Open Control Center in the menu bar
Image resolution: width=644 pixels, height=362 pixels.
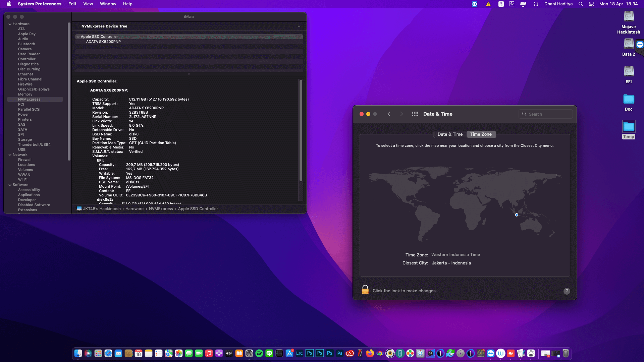point(591,4)
